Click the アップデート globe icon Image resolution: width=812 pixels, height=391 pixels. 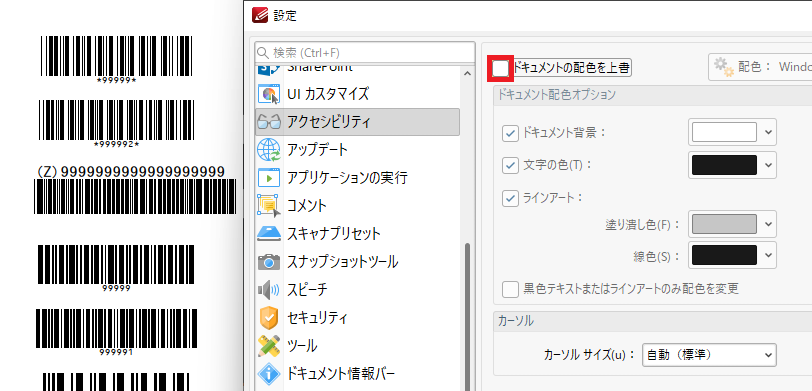click(268, 150)
